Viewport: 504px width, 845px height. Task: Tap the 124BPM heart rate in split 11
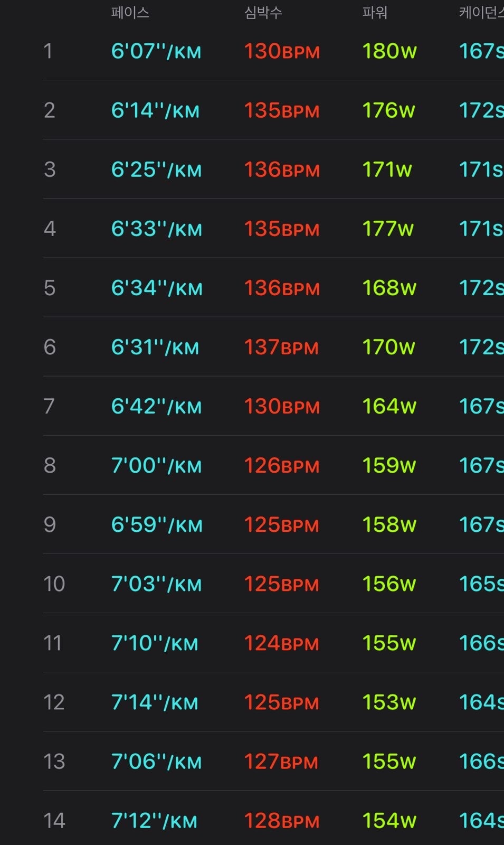[x=281, y=643]
